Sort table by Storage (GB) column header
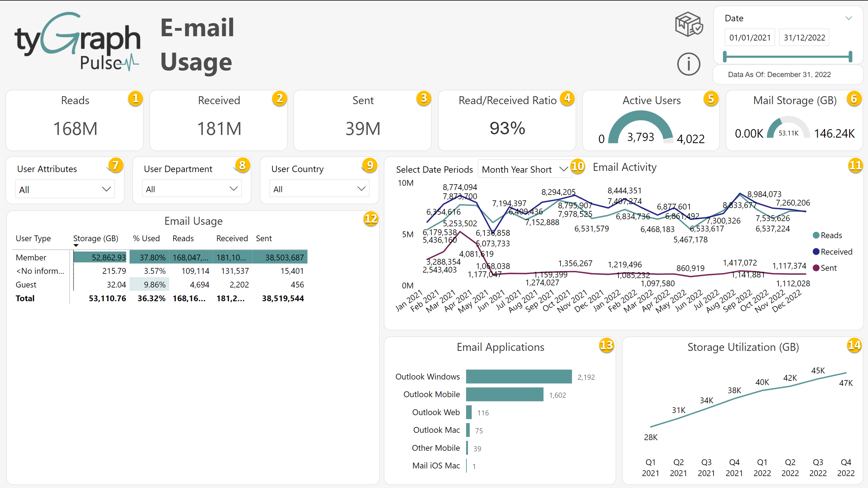 (x=96, y=238)
